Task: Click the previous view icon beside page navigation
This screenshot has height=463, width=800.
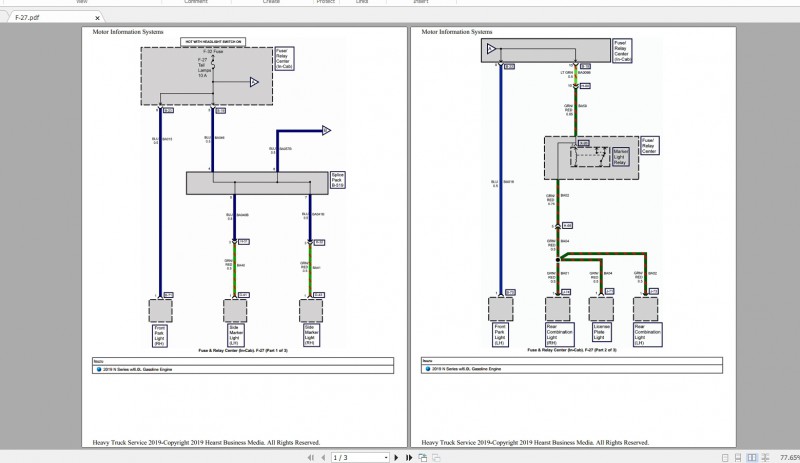Action: 422,458
